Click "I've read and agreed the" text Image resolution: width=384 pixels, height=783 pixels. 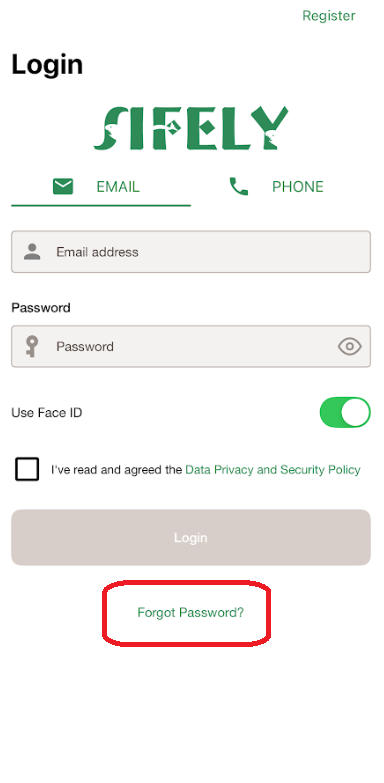coord(116,470)
